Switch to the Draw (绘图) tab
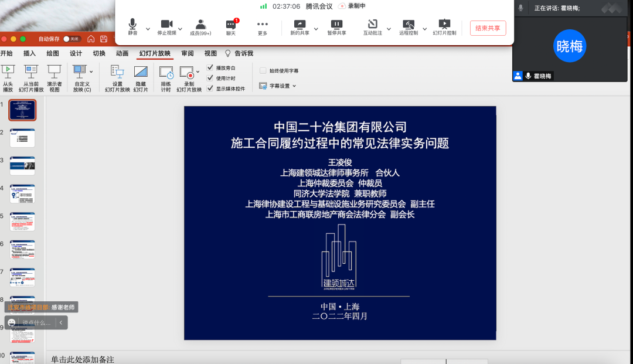 pos(53,53)
